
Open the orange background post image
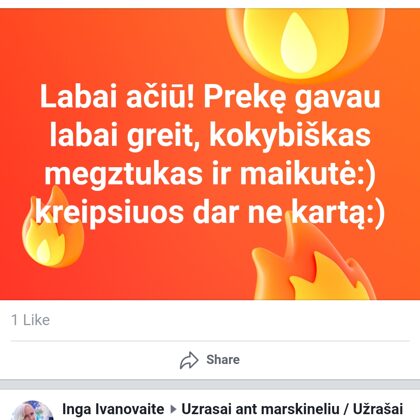210,154
